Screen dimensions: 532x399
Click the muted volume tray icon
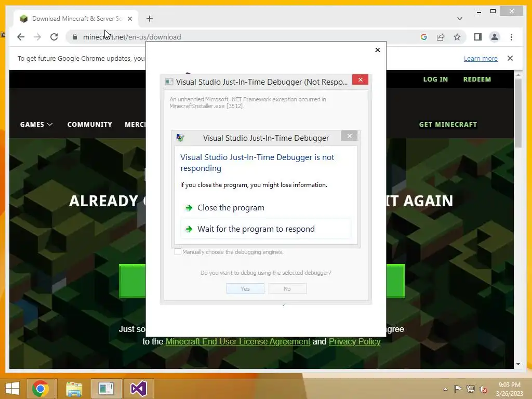(x=483, y=389)
